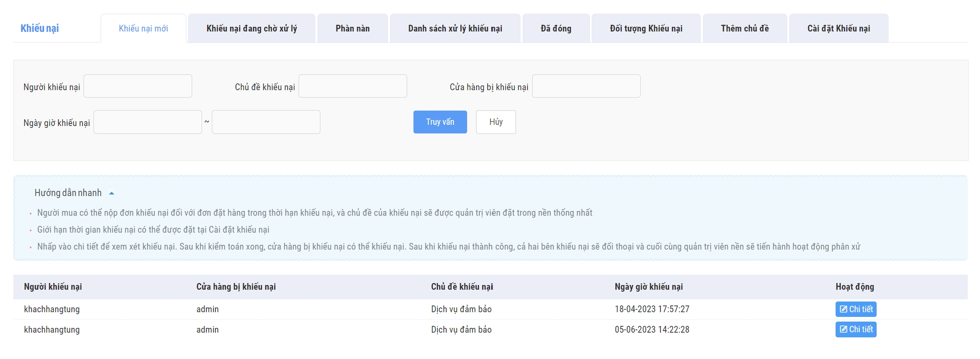Open the start date field for Ngày giờ khiếu nại
The height and width of the screenshot is (359, 980).
pyautogui.click(x=148, y=122)
